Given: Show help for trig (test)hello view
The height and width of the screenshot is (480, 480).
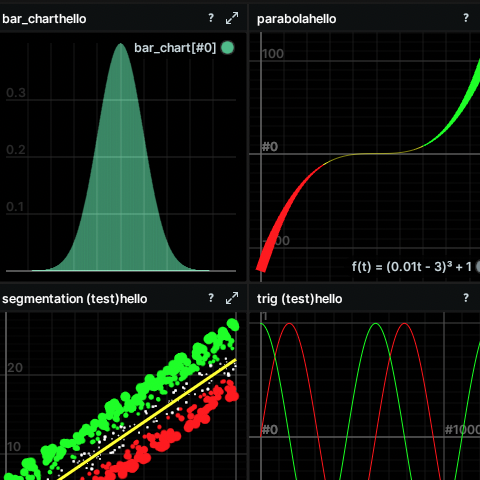Looking at the screenshot, I should tap(466, 298).
